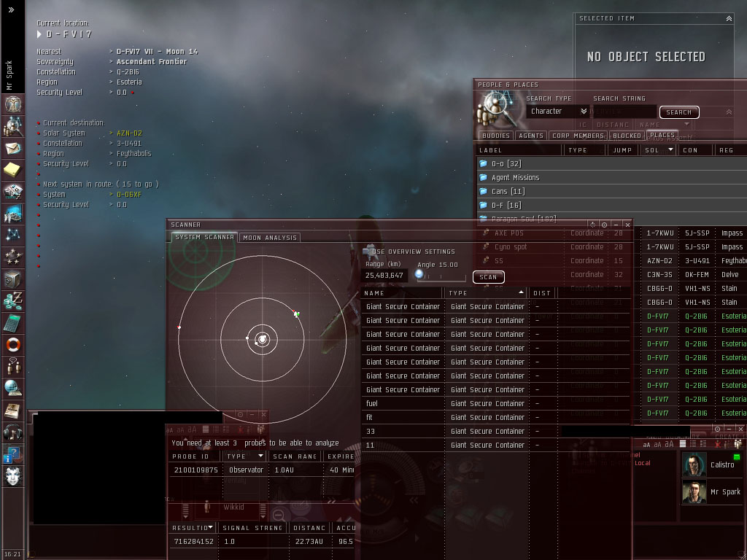This screenshot has height=560, width=747.
Task: Open the tutorial info question icon
Action: click(13, 455)
